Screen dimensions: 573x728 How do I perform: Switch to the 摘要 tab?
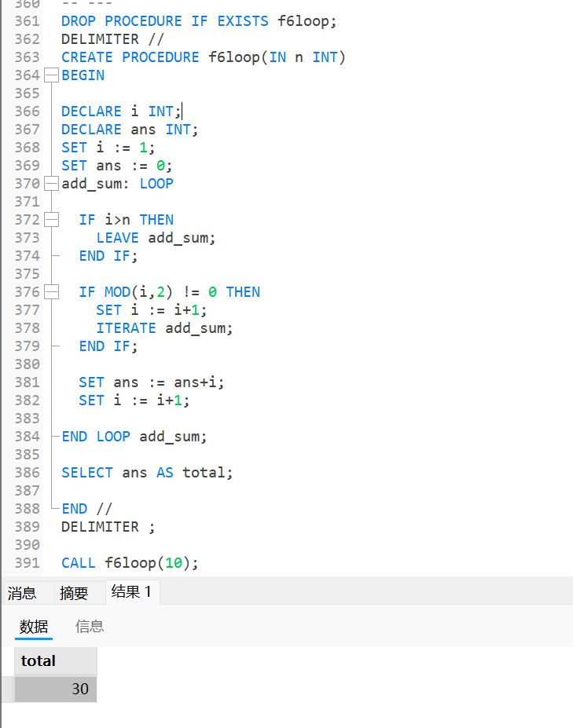(74, 593)
